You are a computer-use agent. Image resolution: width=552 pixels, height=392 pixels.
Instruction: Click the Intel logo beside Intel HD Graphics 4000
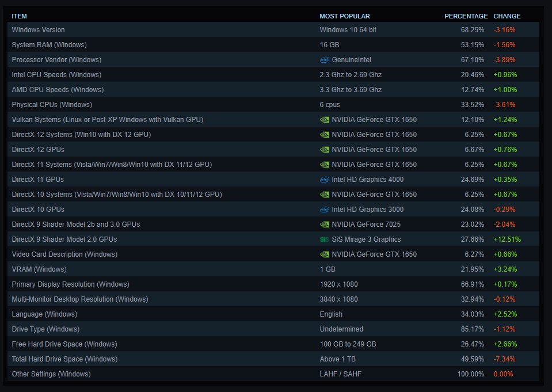[325, 180]
